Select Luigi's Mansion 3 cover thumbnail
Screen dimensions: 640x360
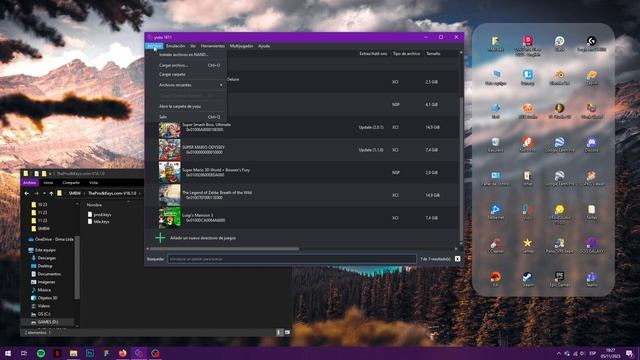pos(169,218)
